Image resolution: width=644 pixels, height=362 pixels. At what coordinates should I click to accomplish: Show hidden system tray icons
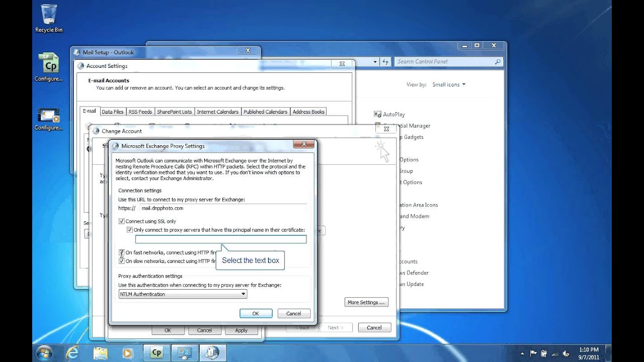[523, 353]
